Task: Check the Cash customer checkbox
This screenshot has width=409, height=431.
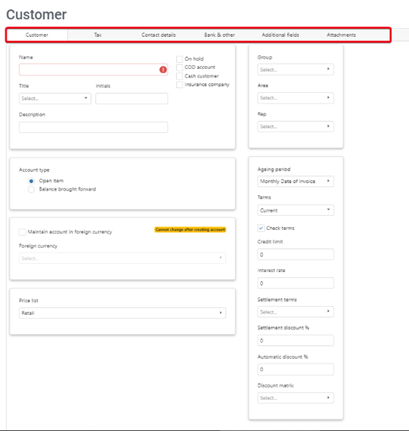Action: 179,76
